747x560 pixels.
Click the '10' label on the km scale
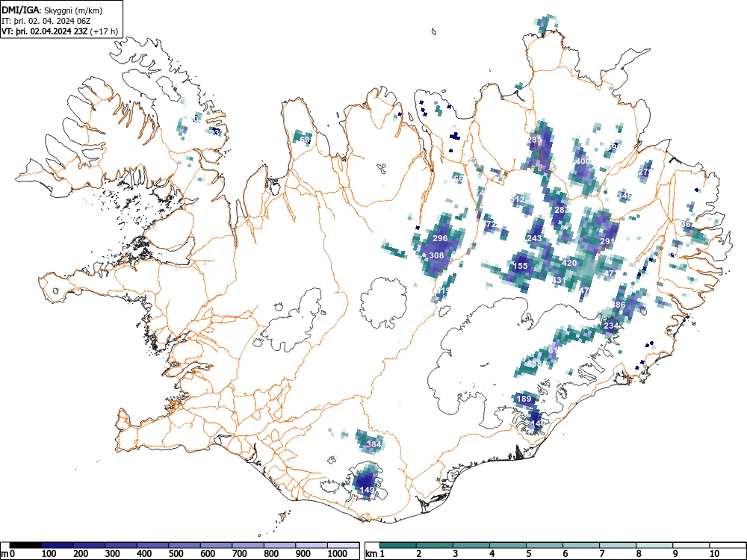(x=714, y=554)
